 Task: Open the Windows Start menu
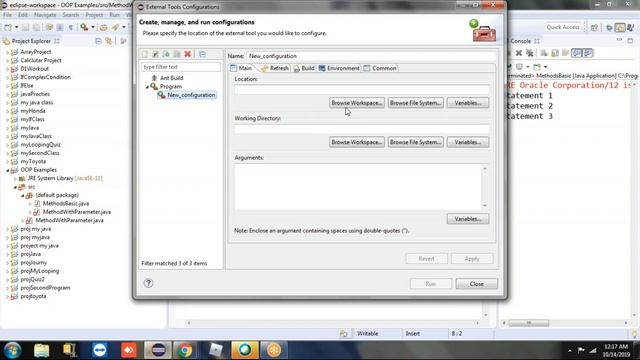click(12, 350)
